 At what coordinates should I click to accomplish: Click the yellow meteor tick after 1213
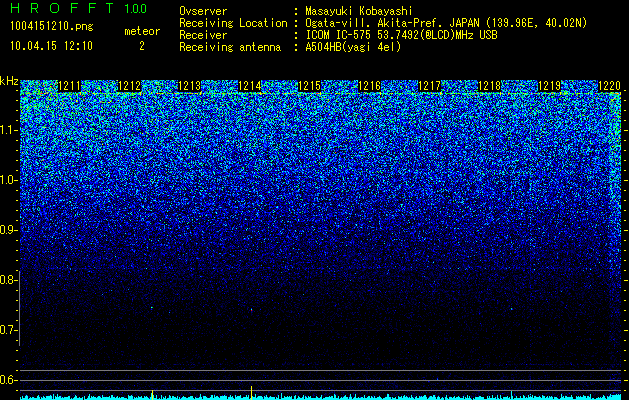152,394
